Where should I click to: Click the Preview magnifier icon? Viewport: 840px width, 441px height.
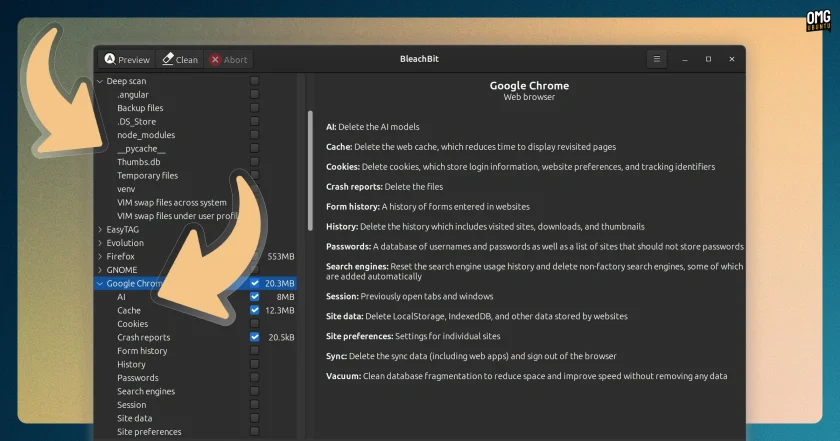click(x=110, y=59)
